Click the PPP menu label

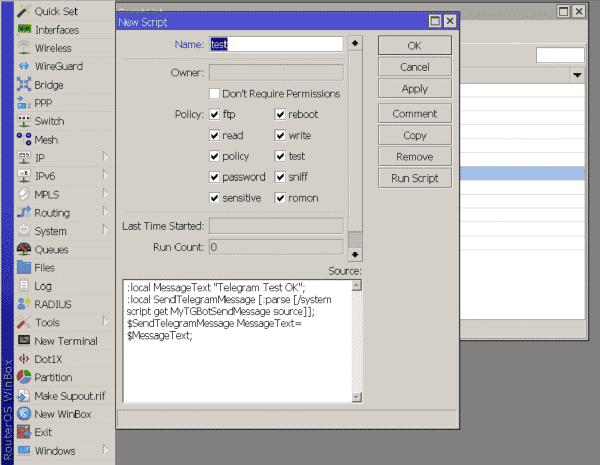coord(43,103)
